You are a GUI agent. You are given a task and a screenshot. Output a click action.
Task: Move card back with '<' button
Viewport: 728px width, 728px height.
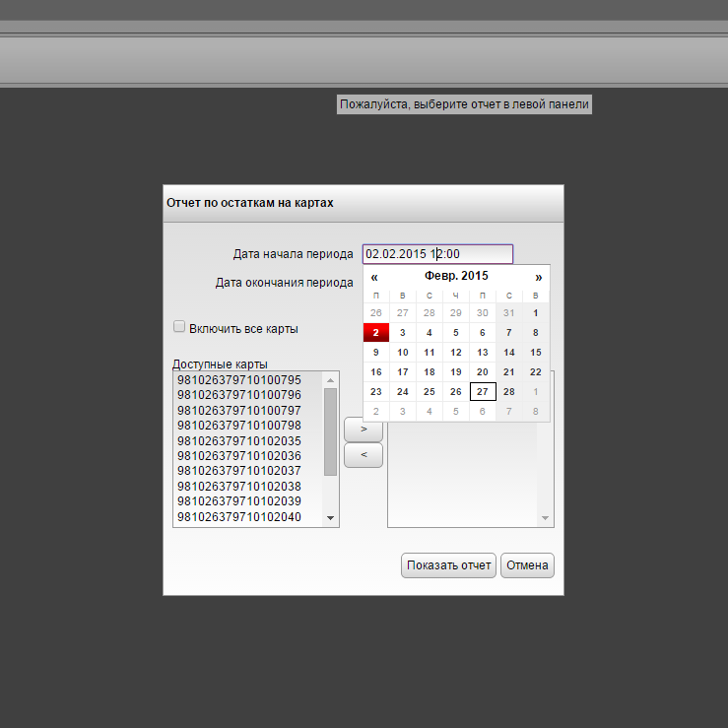364,455
